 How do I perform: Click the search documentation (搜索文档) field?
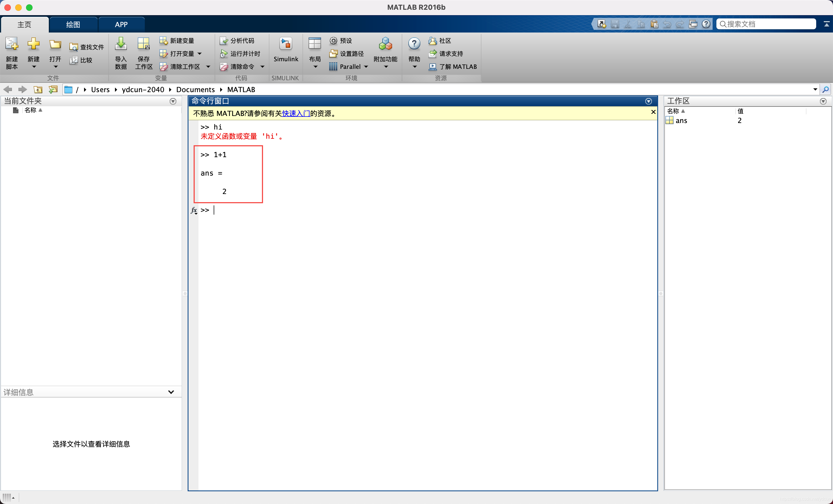(x=766, y=24)
